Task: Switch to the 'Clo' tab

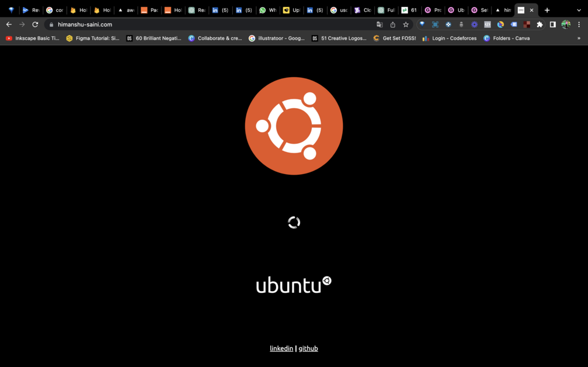Action: 363,11
